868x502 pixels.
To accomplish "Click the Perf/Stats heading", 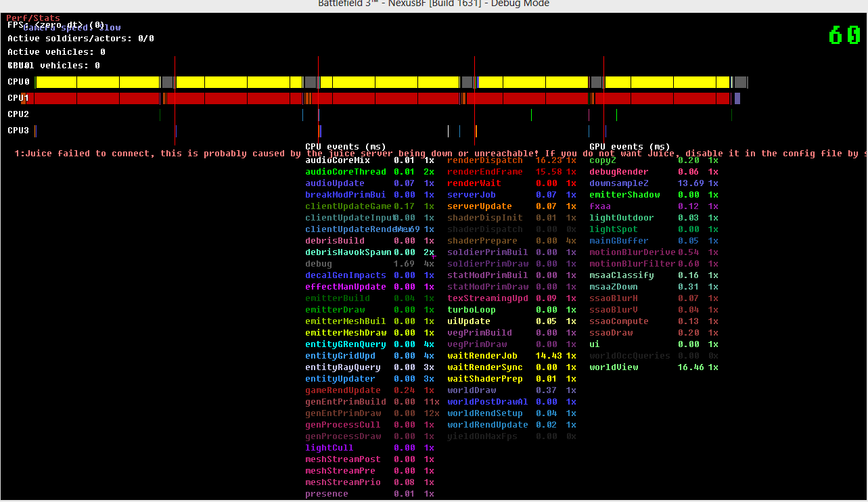I will 33,18.
